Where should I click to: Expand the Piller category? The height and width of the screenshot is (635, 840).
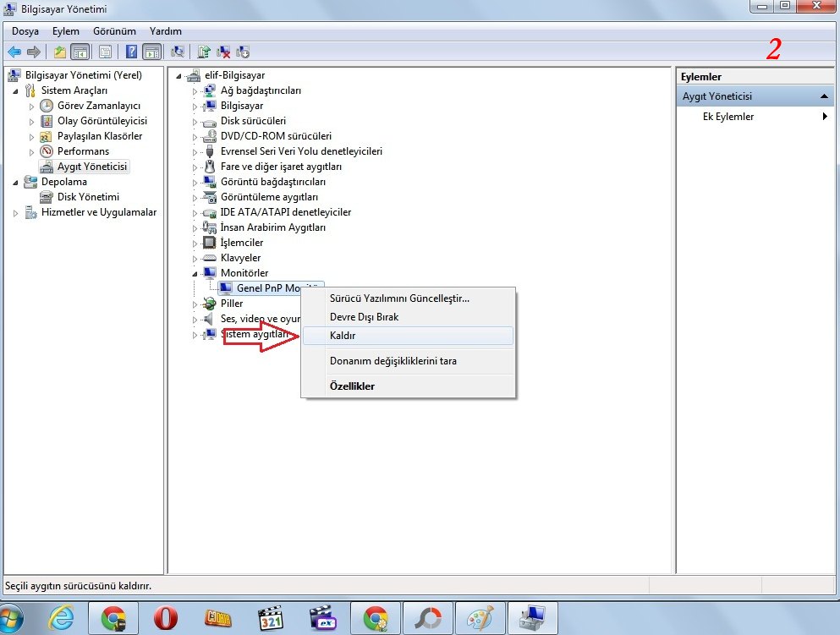[195, 304]
